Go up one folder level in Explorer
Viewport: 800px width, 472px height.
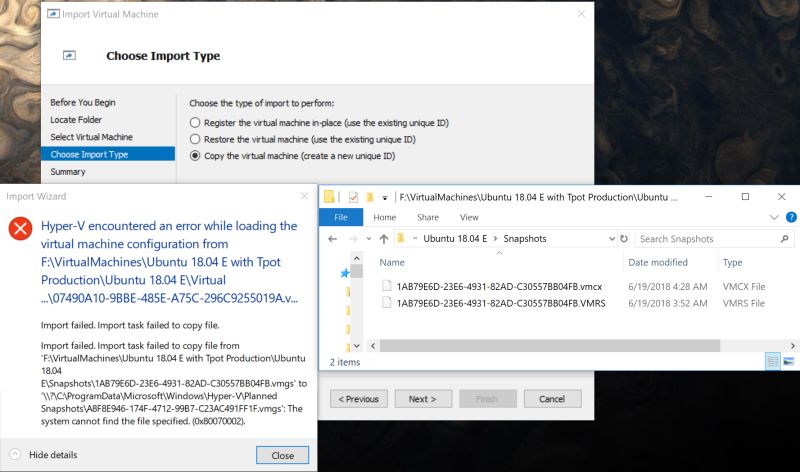384,239
